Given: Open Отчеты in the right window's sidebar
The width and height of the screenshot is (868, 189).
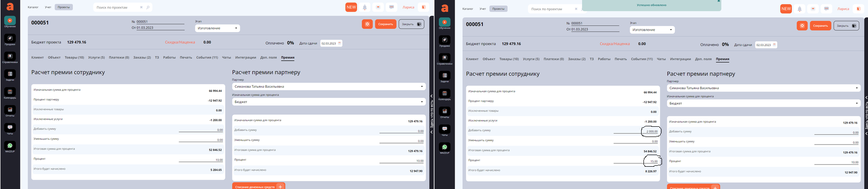Looking at the screenshot, I should (x=444, y=111).
